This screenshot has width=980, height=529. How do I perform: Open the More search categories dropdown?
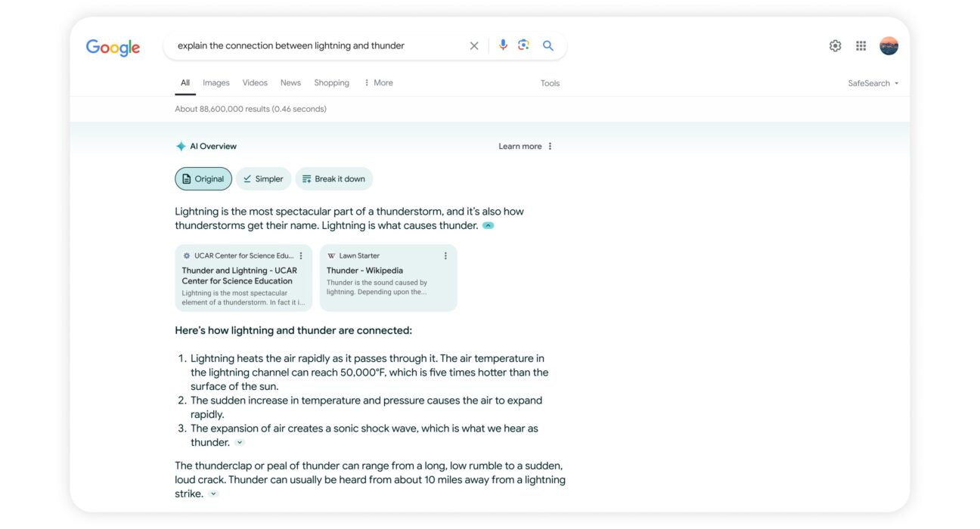click(x=378, y=83)
